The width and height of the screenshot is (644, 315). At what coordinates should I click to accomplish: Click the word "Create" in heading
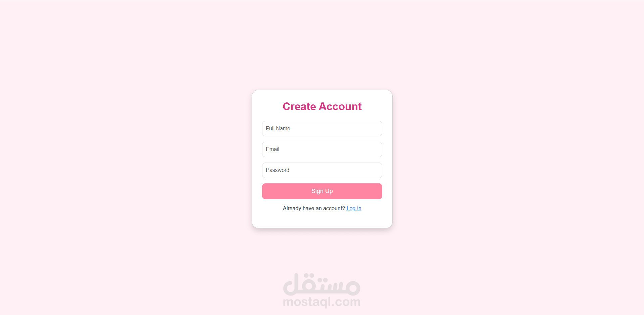coord(299,106)
